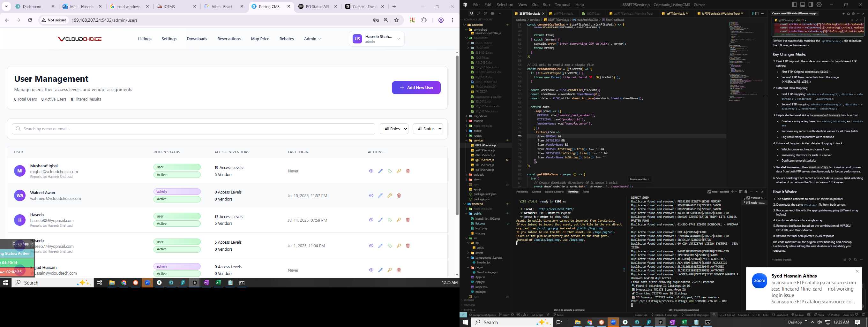
Task: Edit haseeb88@yopmail.com user with pencil icon
Action: pos(380,220)
